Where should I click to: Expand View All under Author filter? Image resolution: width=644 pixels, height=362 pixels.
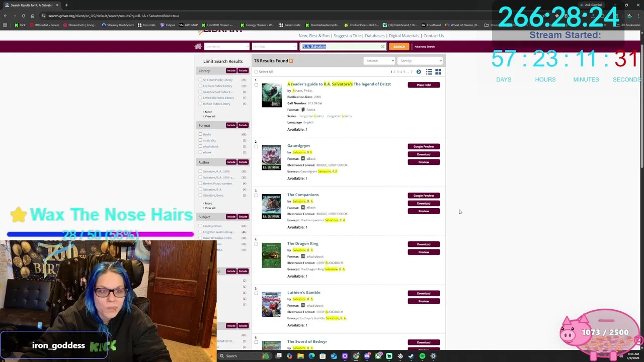pyautogui.click(x=210, y=208)
